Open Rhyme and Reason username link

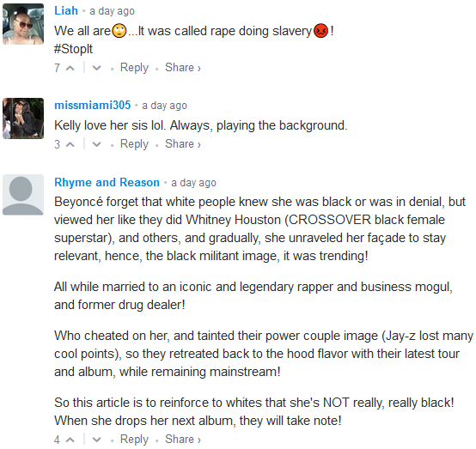pyautogui.click(x=107, y=182)
